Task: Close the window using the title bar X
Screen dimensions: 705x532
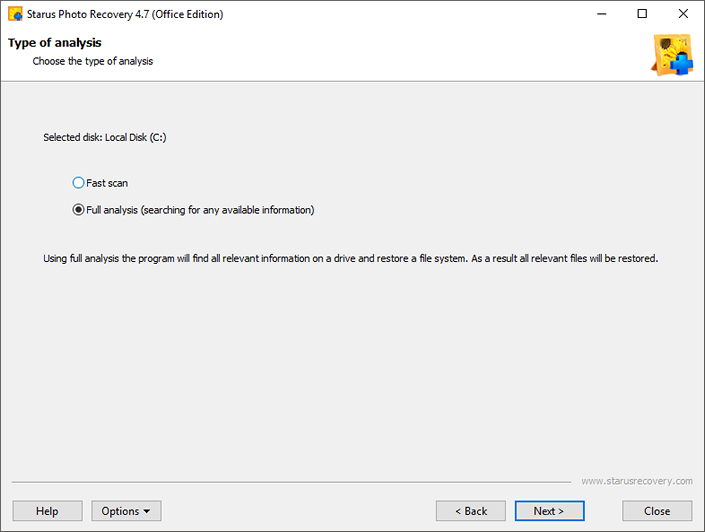Action: 683,14
